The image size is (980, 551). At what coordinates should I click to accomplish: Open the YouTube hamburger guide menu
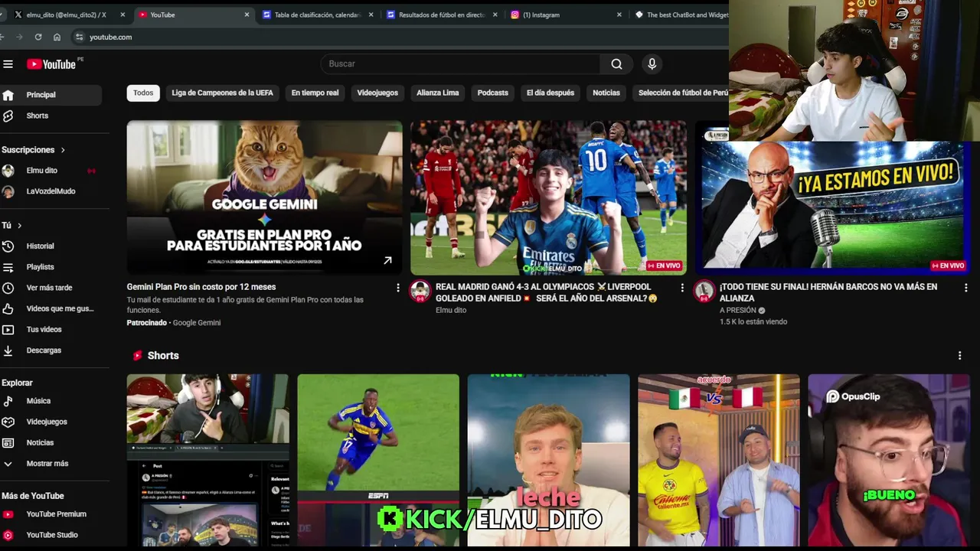click(8, 64)
